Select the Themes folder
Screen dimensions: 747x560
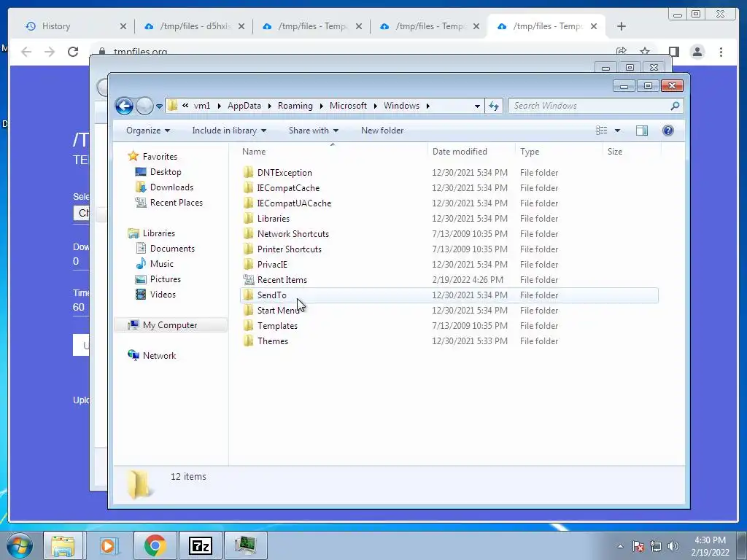(x=273, y=341)
